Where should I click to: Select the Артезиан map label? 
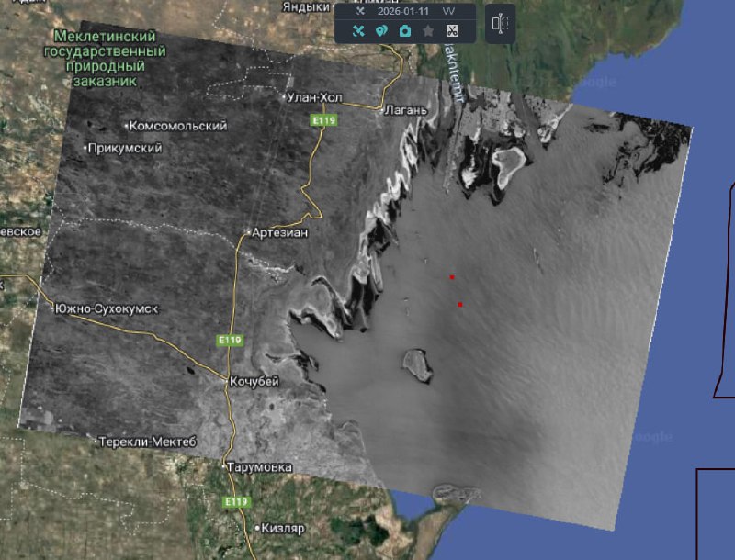279,232
